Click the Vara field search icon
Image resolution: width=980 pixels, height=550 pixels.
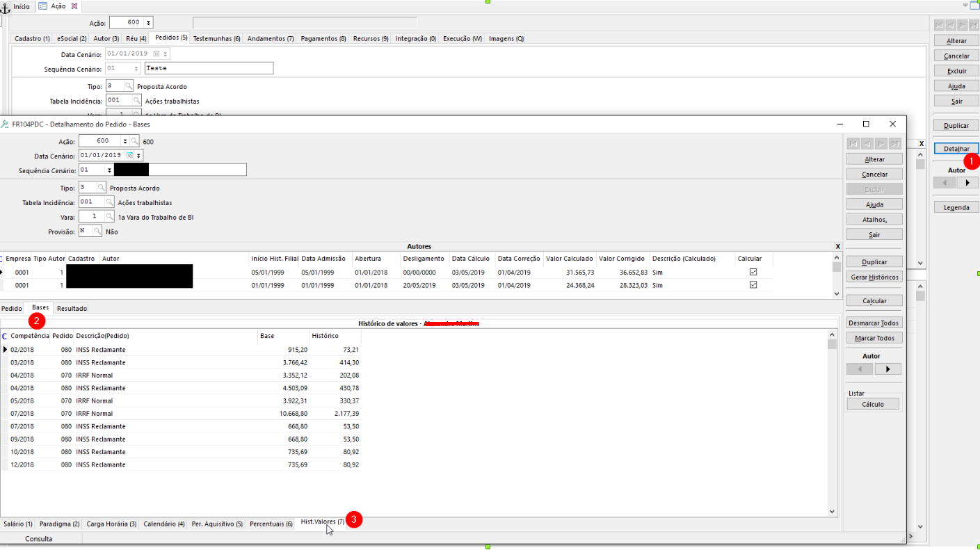click(109, 217)
